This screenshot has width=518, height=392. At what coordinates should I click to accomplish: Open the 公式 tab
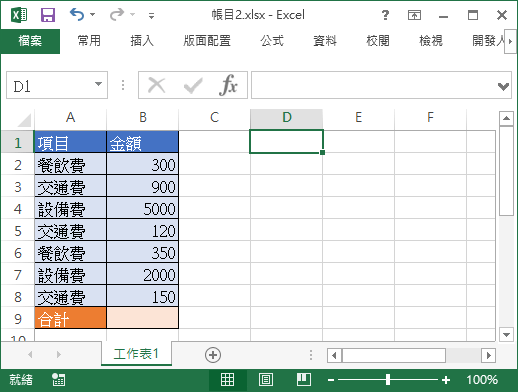click(x=272, y=41)
